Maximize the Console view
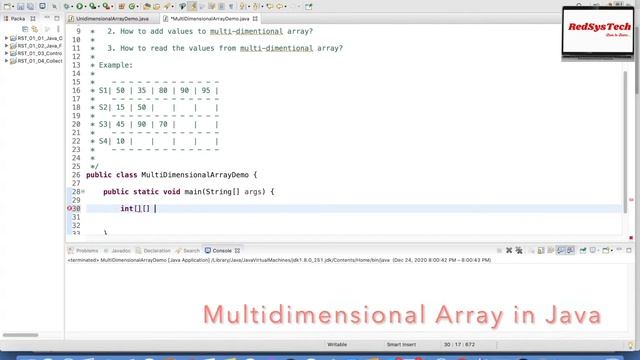The width and height of the screenshot is (640, 360). 629,250
